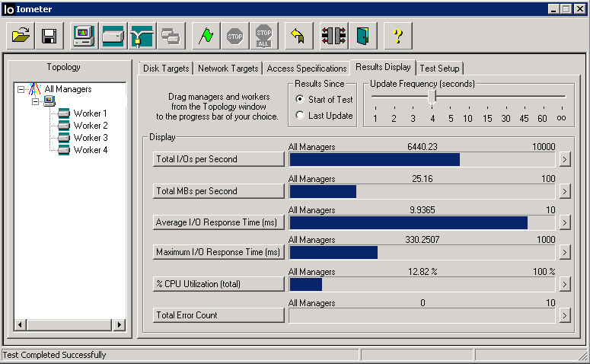
Task: Click the Stop All tests icon
Action: [263, 36]
